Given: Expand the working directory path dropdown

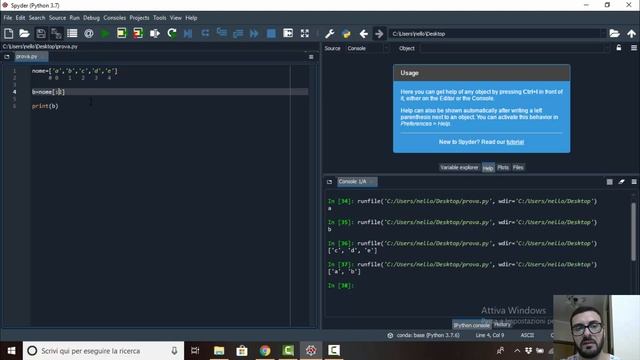Looking at the screenshot, I should 602,33.
